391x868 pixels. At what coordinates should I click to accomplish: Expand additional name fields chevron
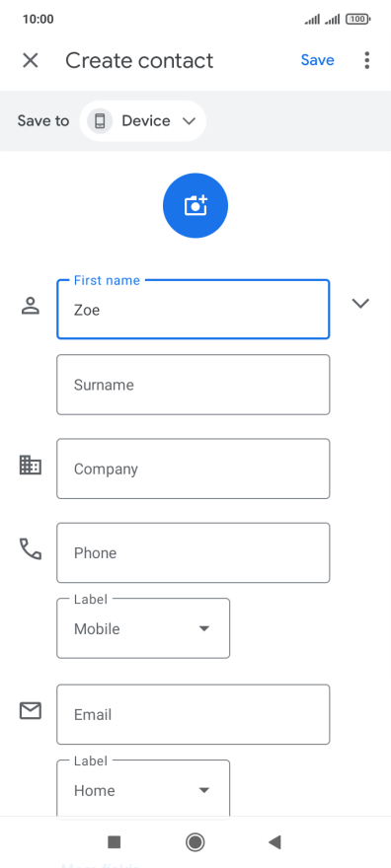(x=360, y=303)
